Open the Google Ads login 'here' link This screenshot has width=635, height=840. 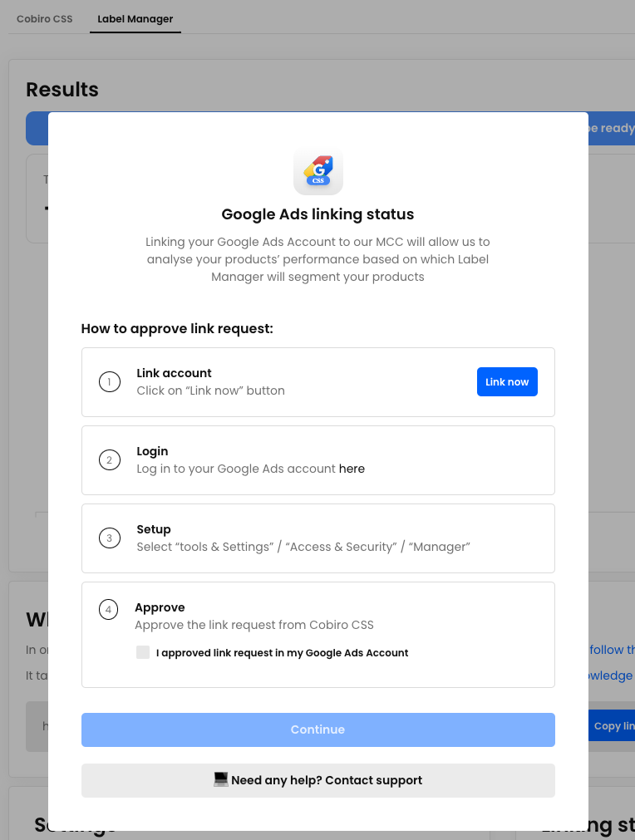point(352,469)
